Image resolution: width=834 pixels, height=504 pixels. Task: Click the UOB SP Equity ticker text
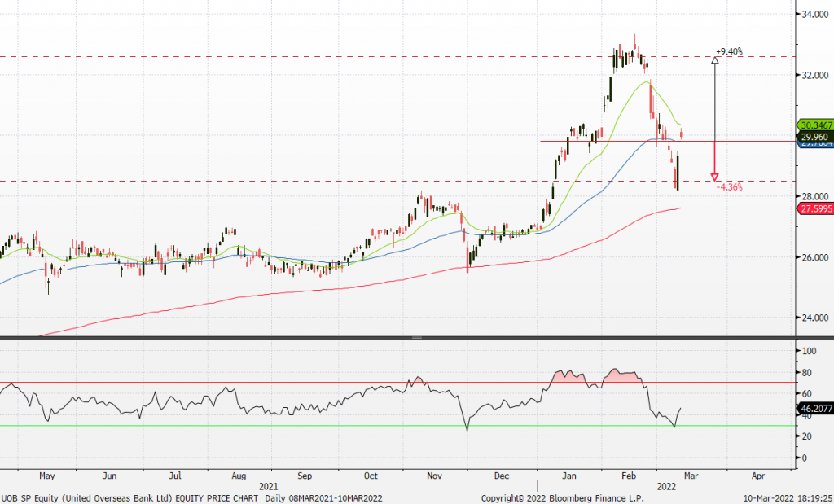[x=30, y=498]
